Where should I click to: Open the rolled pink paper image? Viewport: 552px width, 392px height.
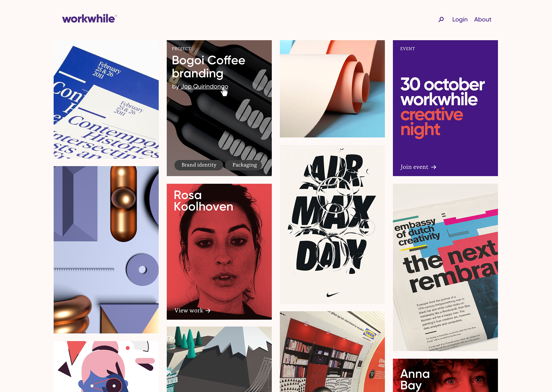(x=332, y=89)
